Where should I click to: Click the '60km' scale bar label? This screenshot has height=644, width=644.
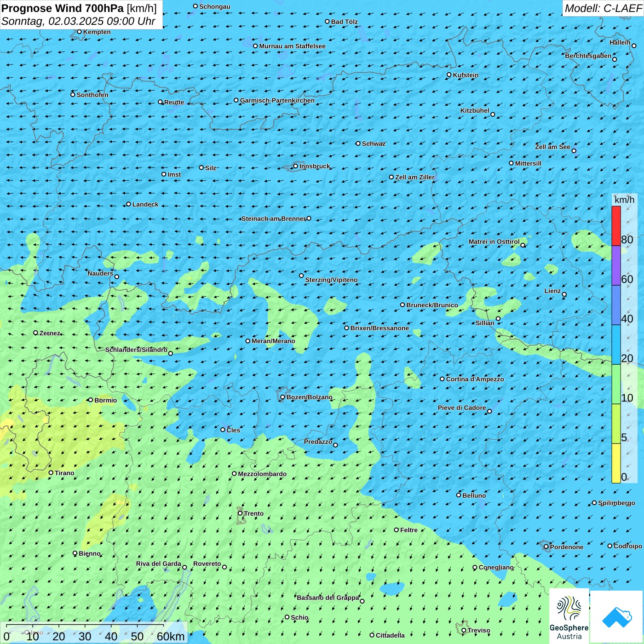click(x=171, y=637)
